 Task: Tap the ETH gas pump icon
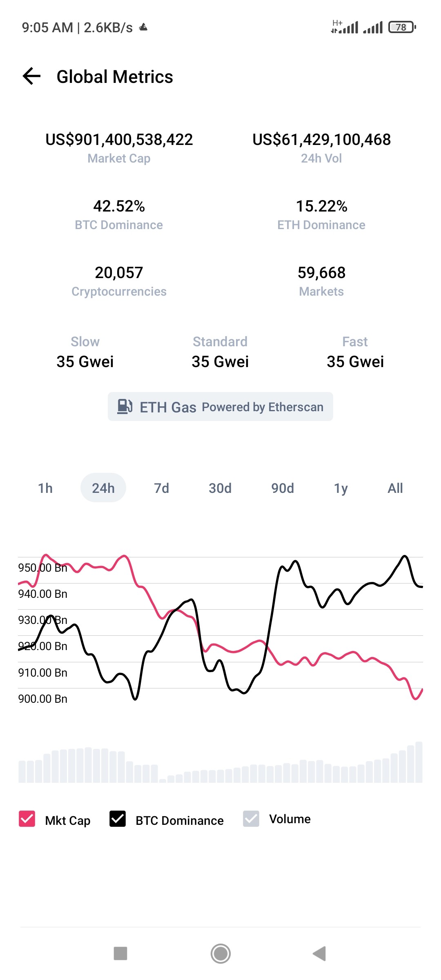(x=125, y=407)
